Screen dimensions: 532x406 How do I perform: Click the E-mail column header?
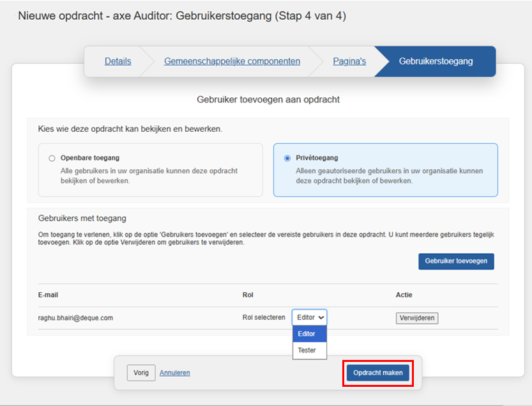point(48,295)
